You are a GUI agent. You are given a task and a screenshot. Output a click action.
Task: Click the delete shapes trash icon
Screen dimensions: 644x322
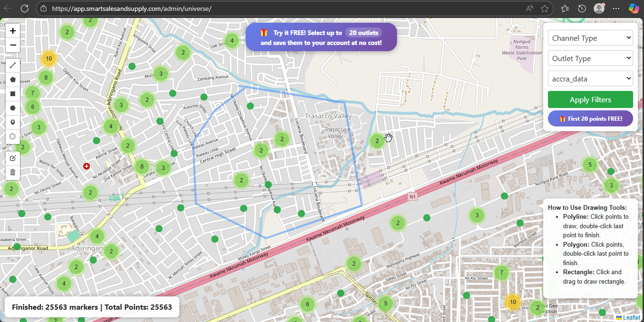[x=12, y=172]
